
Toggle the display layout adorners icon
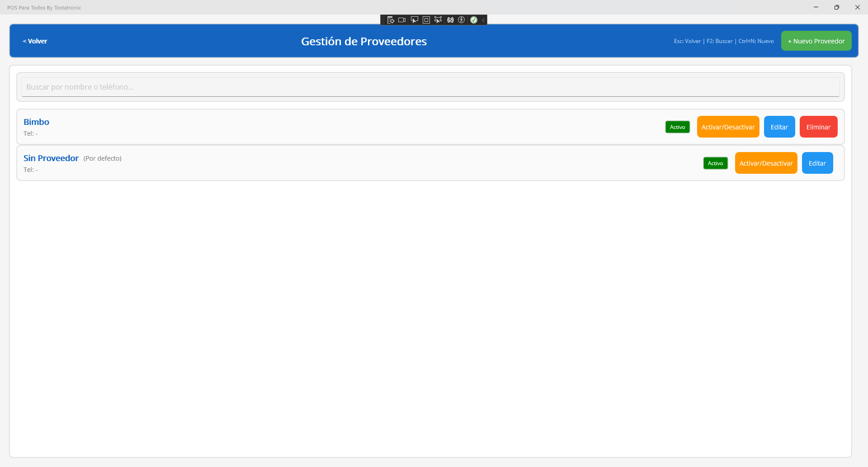point(426,20)
